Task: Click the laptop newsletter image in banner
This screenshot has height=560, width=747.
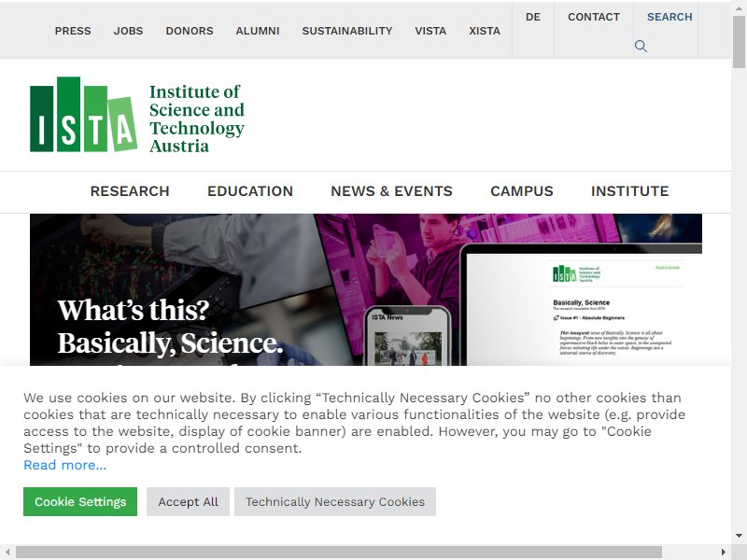Action: point(581,305)
